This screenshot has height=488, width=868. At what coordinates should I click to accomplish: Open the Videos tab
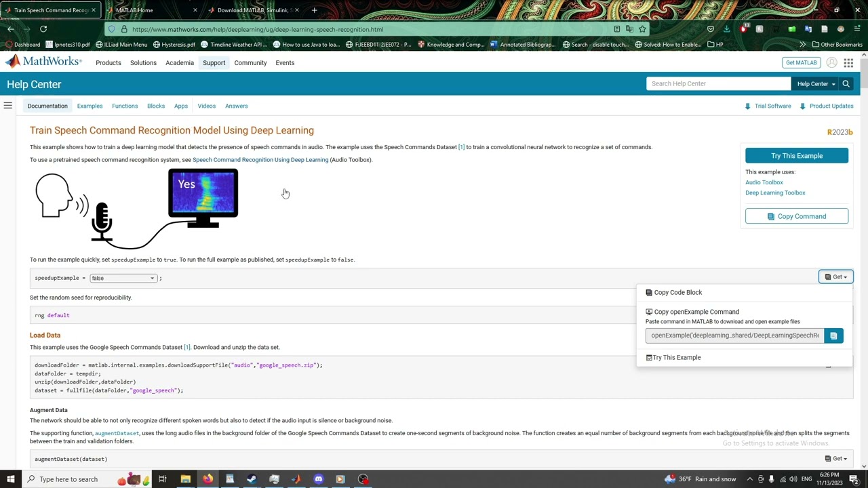(207, 106)
